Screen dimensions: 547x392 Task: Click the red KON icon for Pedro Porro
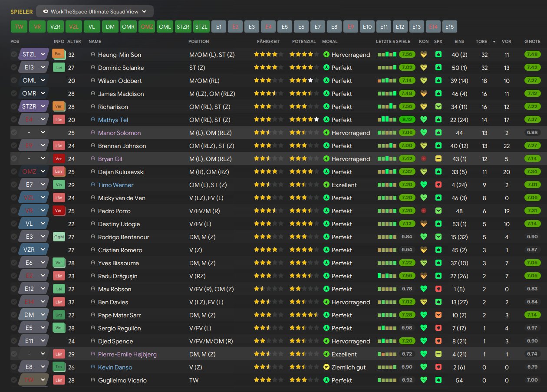coord(424,211)
